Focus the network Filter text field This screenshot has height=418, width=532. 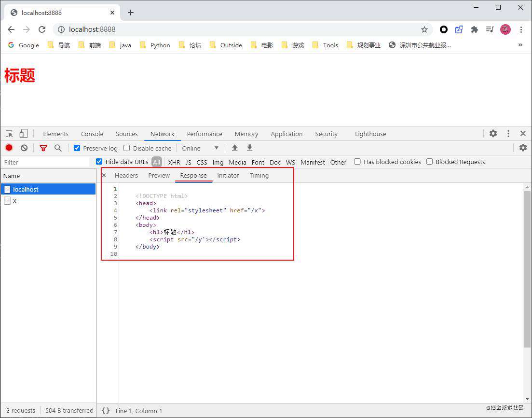[x=46, y=162]
